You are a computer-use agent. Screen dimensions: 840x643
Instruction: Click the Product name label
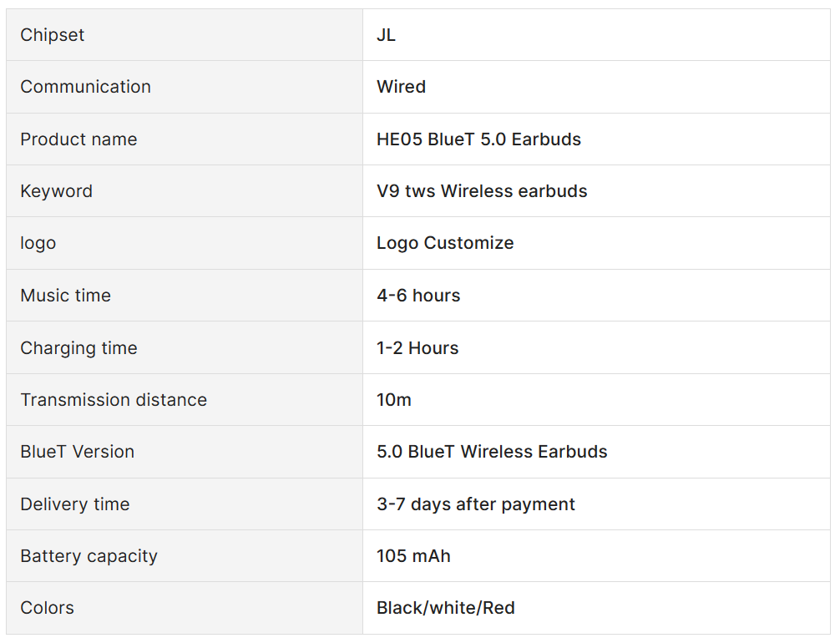coord(78,139)
